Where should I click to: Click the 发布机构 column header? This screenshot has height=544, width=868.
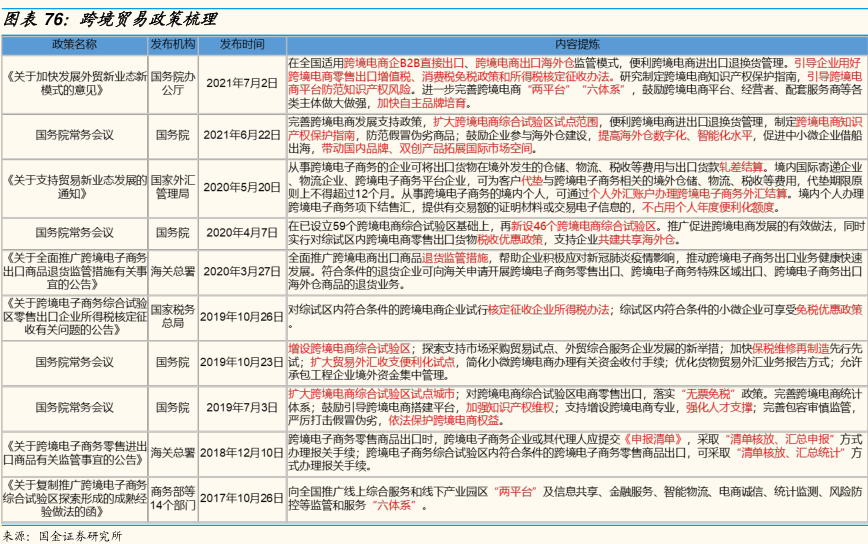click(173, 45)
